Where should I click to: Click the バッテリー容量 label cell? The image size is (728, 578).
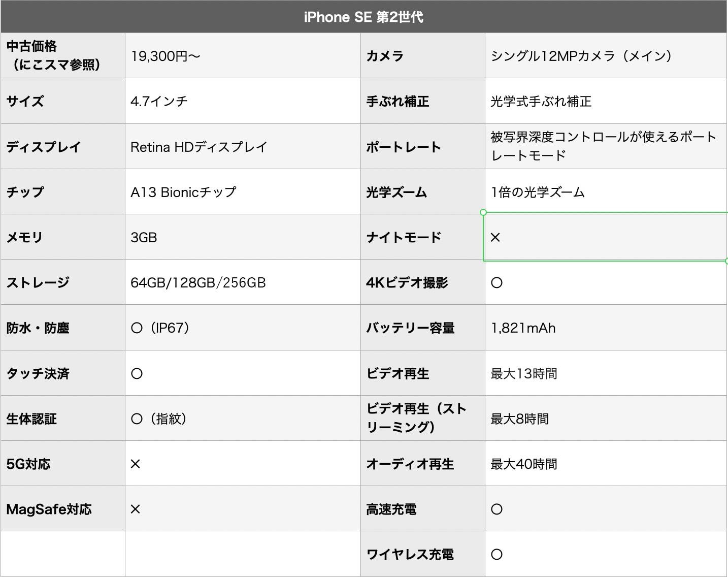423,328
